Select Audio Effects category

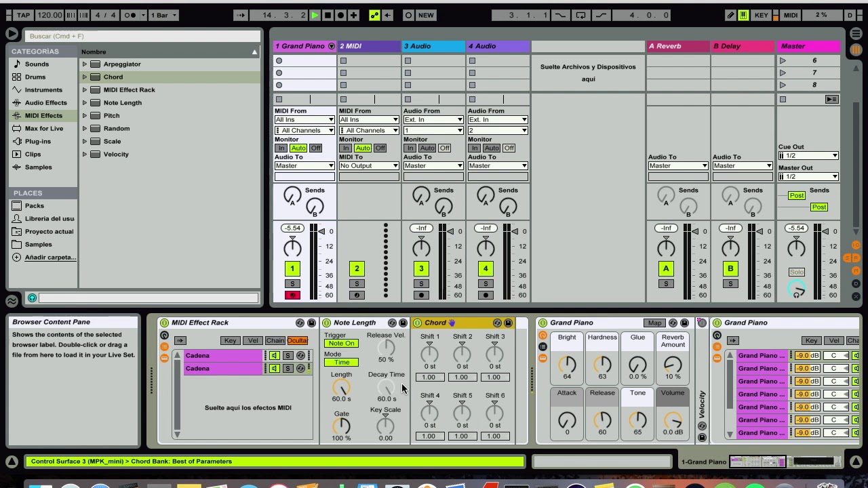point(45,102)
